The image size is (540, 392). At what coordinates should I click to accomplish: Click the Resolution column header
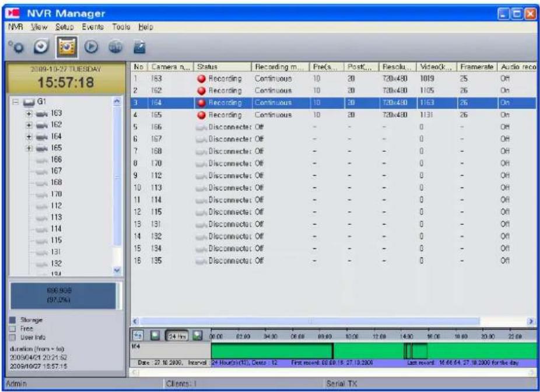tap(397, 67)
